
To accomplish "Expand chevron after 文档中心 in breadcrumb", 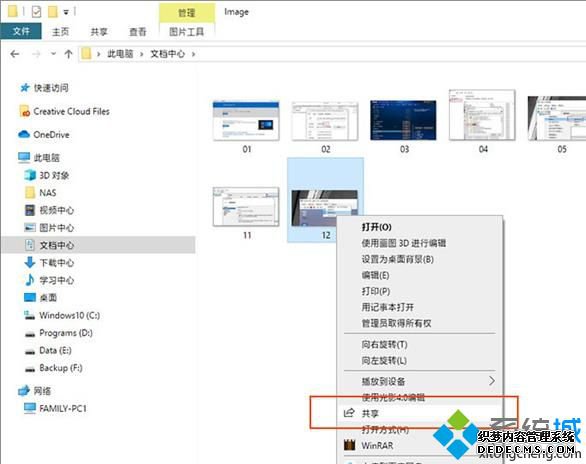I will tap(194, 54).
